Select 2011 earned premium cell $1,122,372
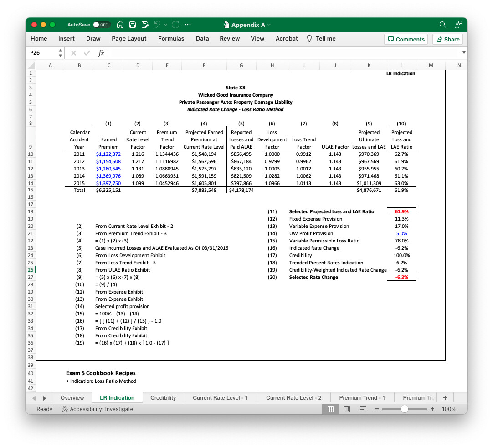The width and height of the screenshot is (493, 448). click(x=109, y=154)
